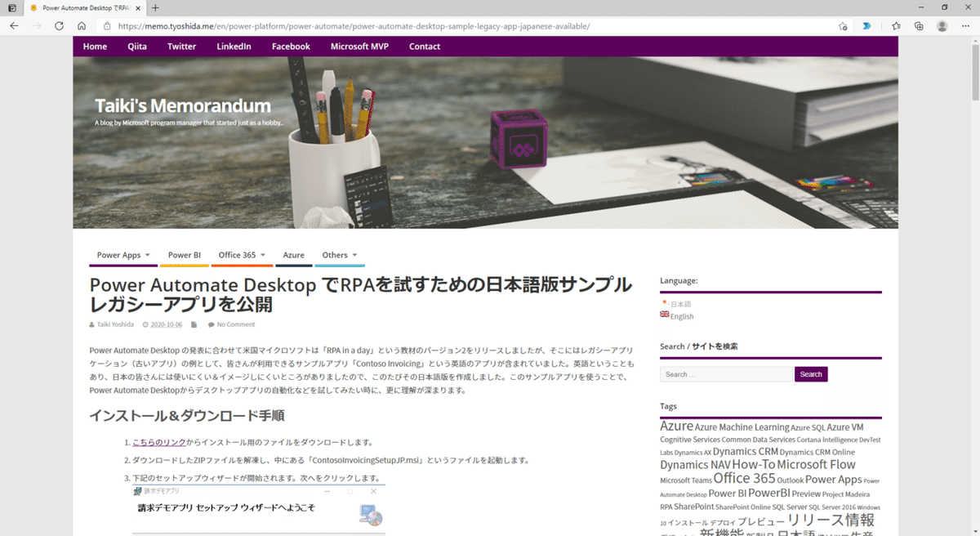Screen dimensions: 980x536
Task: Open the LinkedIn navigation link
Action: [x=234, y=47]
